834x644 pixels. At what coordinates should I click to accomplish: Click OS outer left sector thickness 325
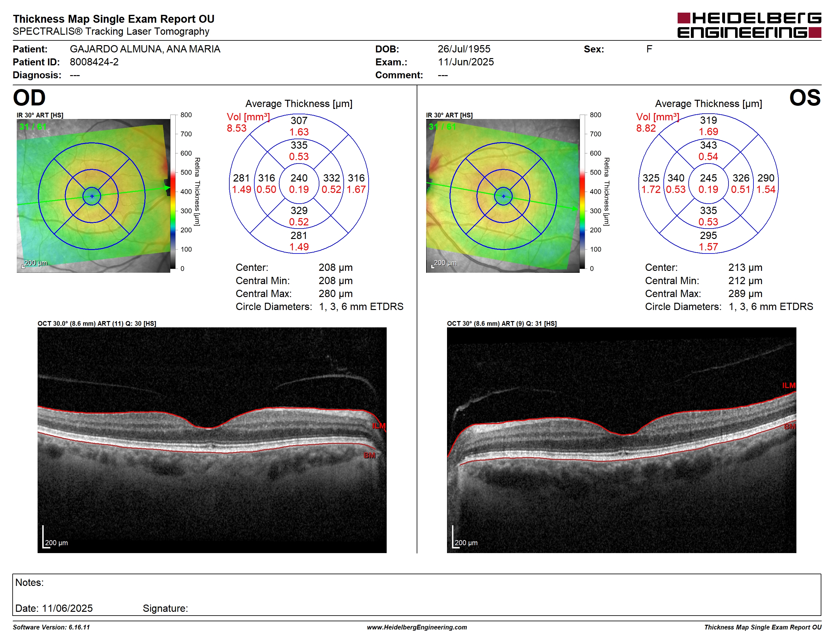pyautogui.click(x=651, y=178)
